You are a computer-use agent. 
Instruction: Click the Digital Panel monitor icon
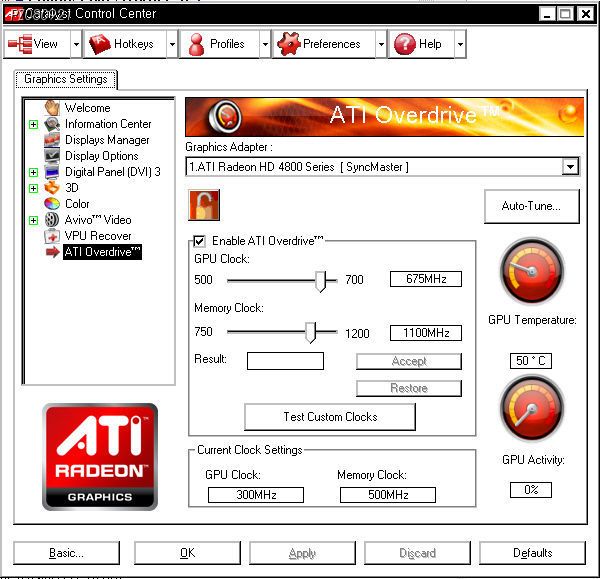[x=52, y=172]
